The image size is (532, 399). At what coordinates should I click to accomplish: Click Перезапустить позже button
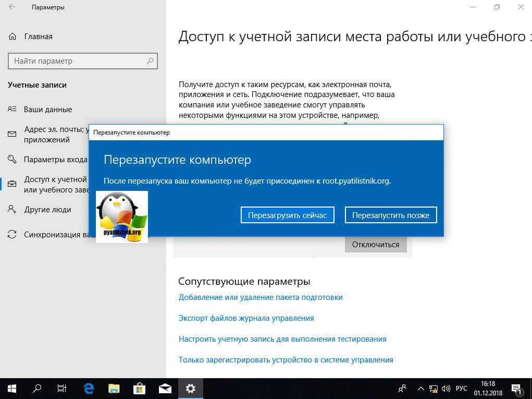click(x=391, y=215)
